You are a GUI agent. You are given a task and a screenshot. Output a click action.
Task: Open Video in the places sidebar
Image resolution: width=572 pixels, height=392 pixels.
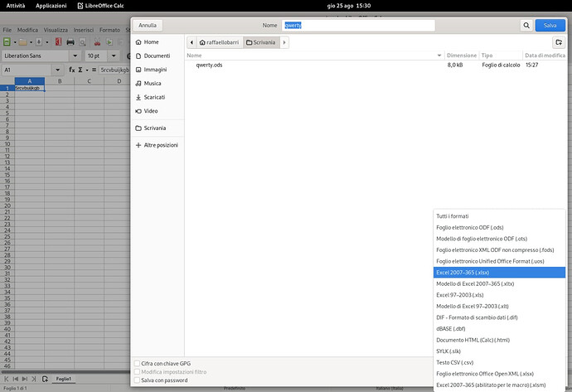click(x=158, y=111)
